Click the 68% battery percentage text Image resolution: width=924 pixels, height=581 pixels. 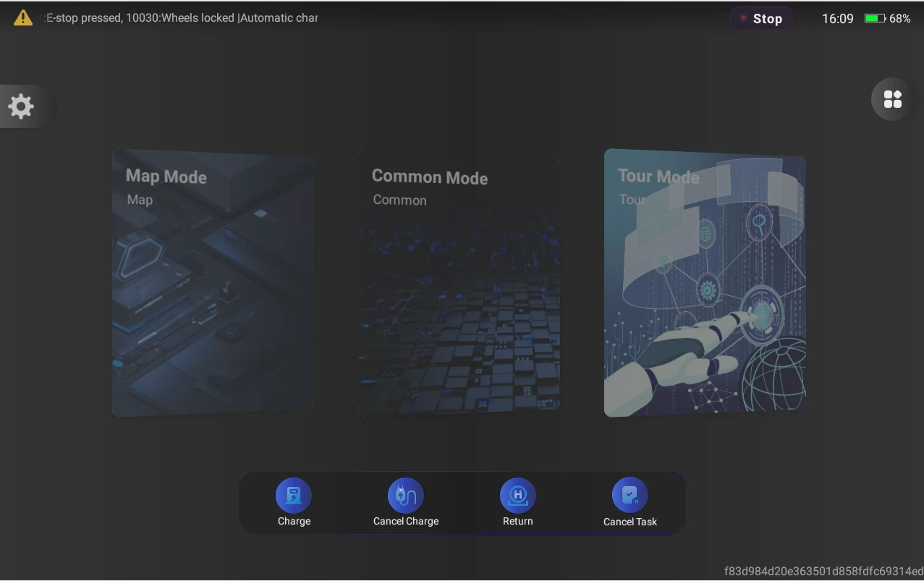(x=900, y=19)
